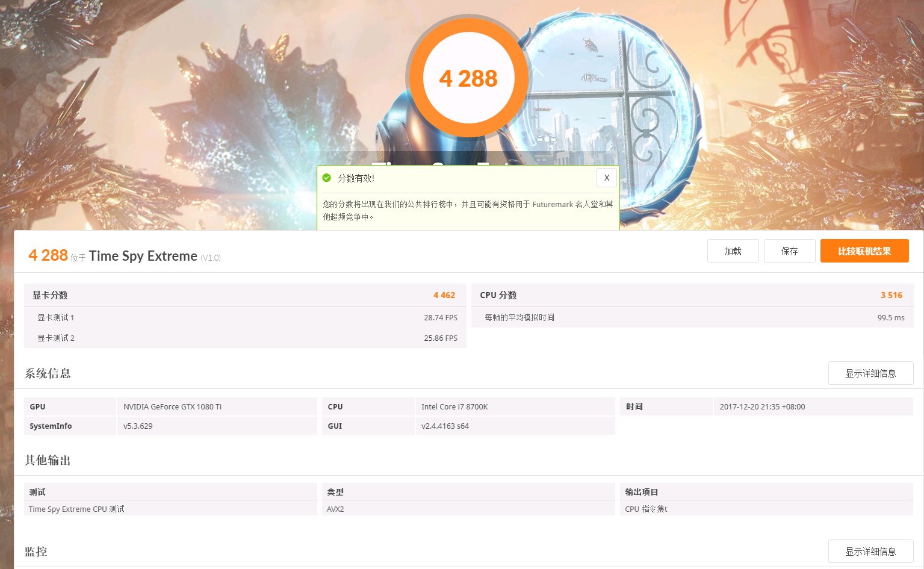Click the CPU label in system info table
This screenshot has width=924, height=569.
click(x=368, y=406)
